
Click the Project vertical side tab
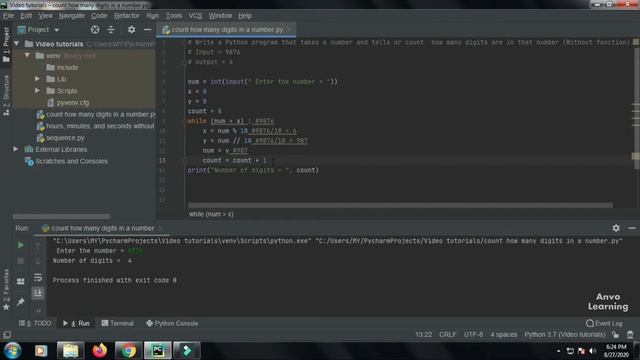(6, 44)
